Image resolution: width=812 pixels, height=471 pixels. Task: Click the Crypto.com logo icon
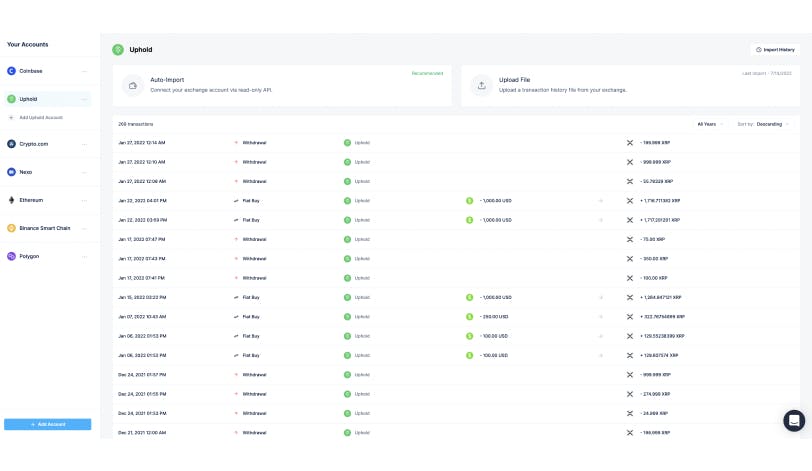pos(11,144)
